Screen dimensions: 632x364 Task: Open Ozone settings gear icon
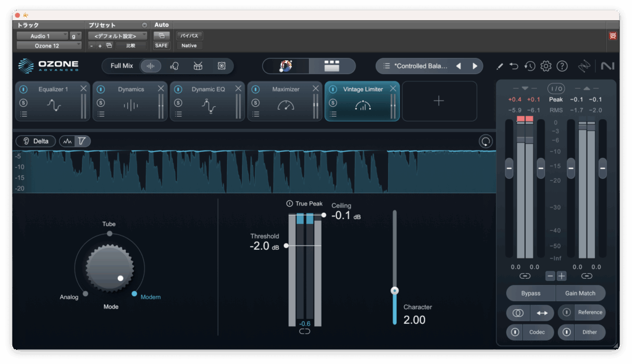[x=546, y=66]
